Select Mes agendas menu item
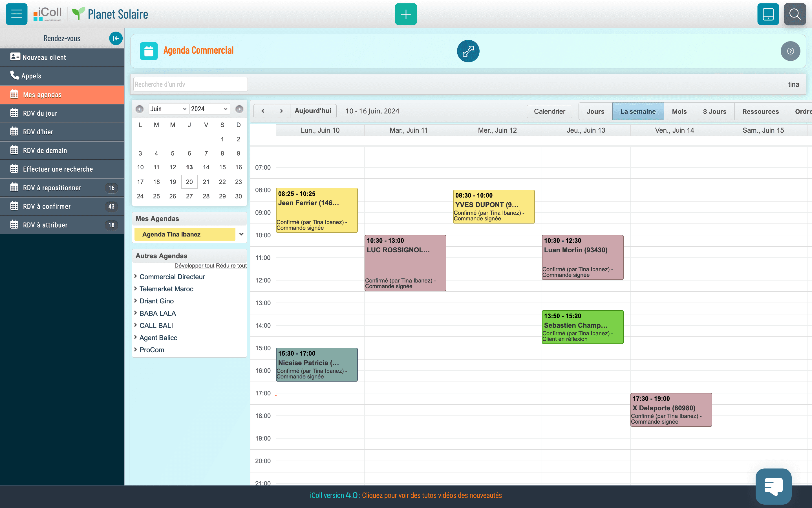This screenshot has height=508, width=812. (62, 95)
